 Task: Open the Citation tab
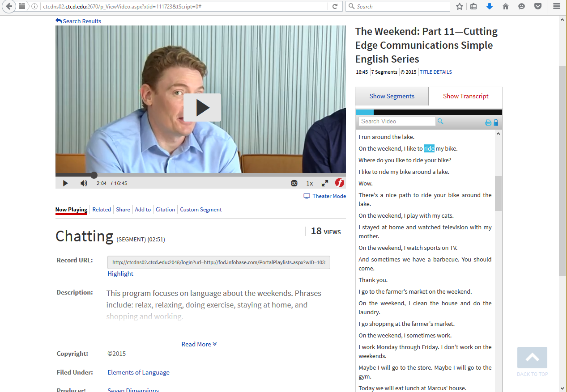[x=166, y=210]
